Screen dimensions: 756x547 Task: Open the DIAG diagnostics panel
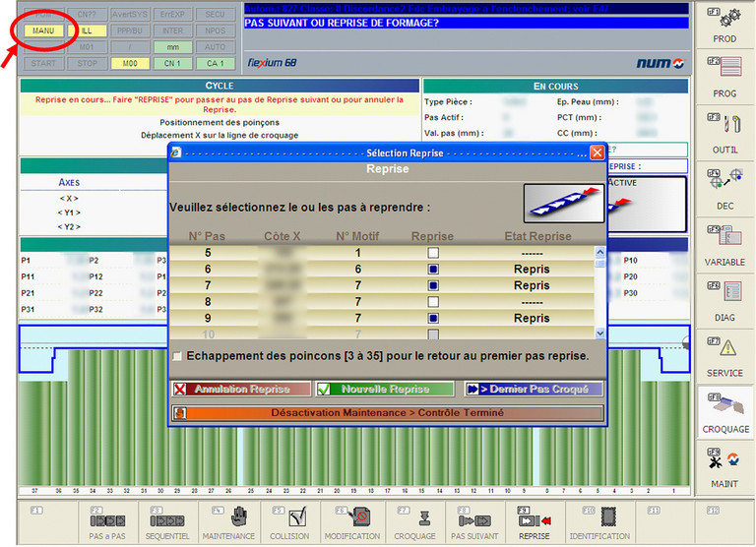coord(724,302)
